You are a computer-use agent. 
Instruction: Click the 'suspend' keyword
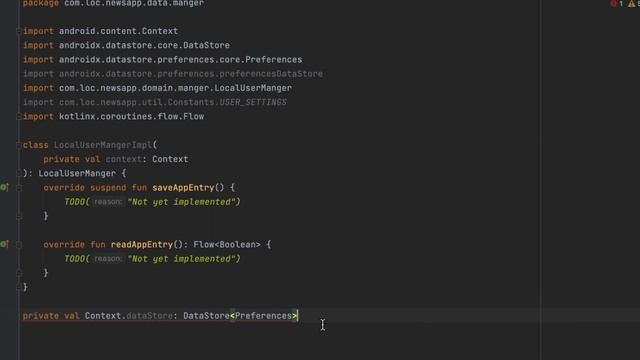click(x=108, y=188)
